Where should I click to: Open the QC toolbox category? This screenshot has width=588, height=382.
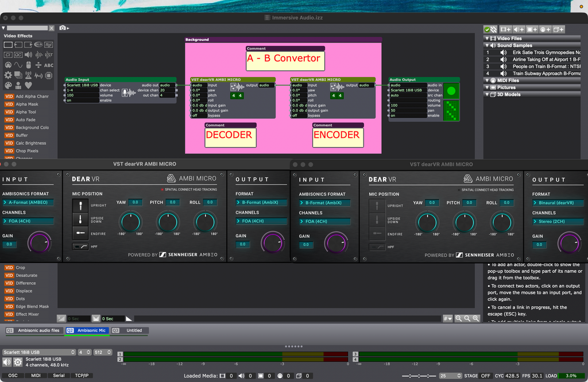pos(18,55)
